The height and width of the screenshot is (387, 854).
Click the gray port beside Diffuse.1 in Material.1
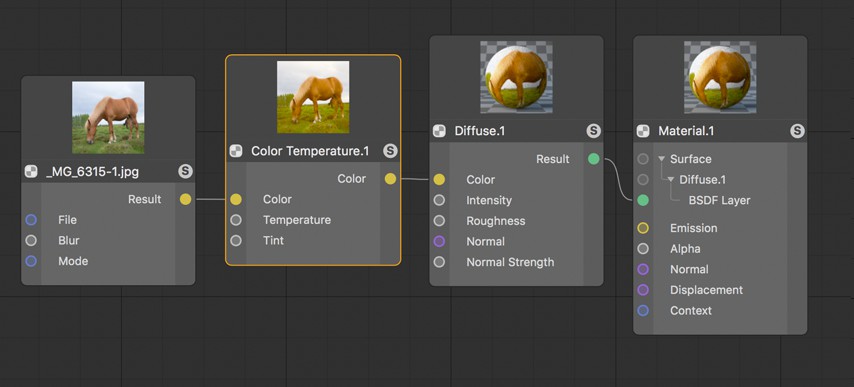tap(643, 180)
